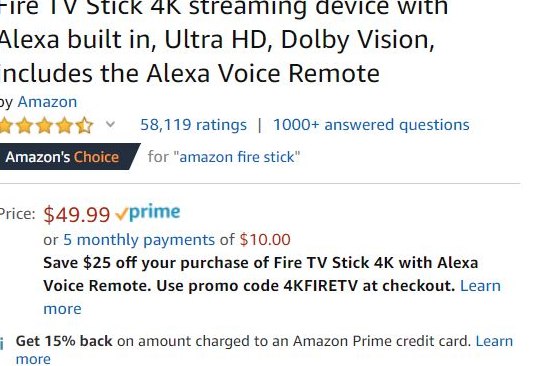The image size is (535, 366).
Task: Click the $10.00 monthly payment amount
Action: pos(265,239)
